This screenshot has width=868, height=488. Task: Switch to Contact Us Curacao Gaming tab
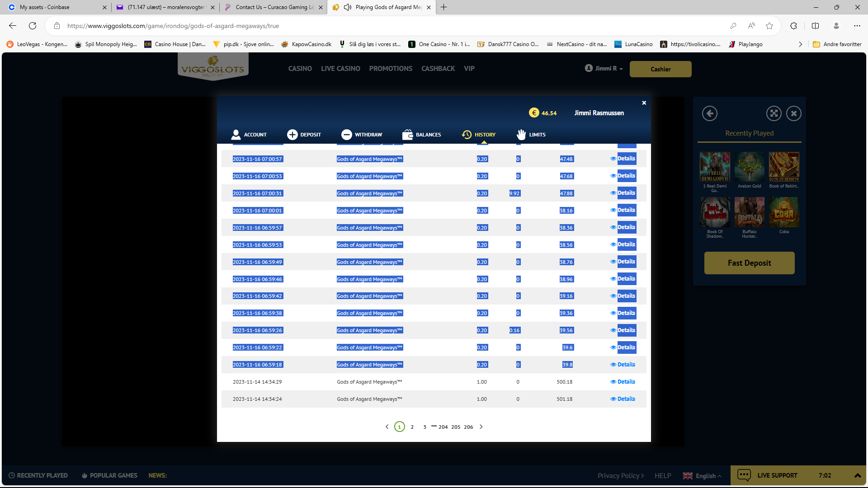(x=274, y=7)
